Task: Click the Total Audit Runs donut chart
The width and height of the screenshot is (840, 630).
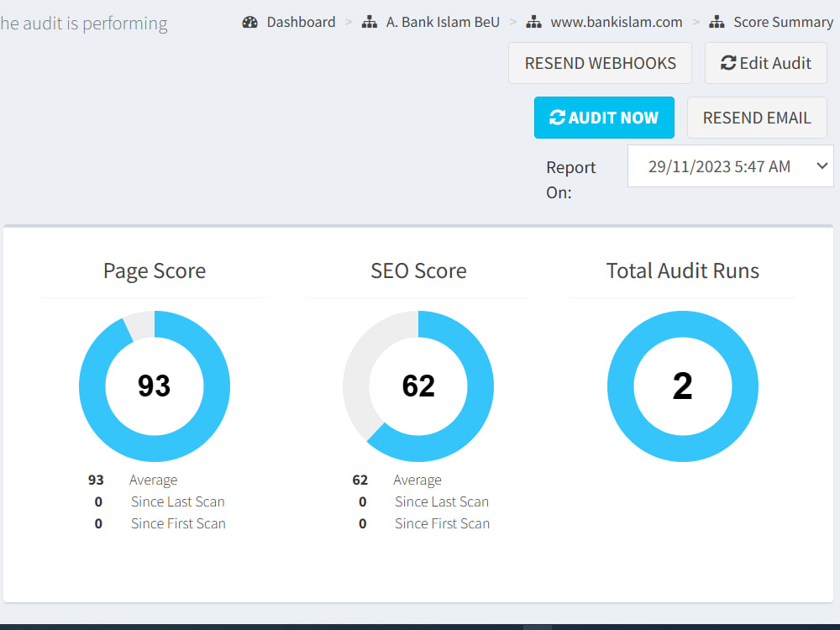Action: (682, 386)
